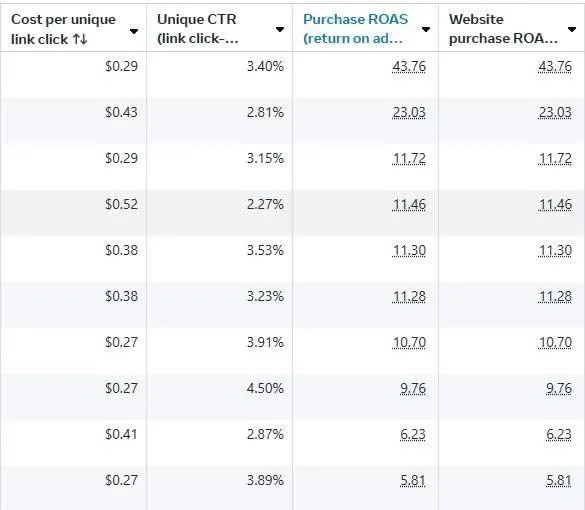Click Purchase ROAS value 10.70
Image resolution: width=585 pixels, height=510 pixels.
tap(409, 342)
